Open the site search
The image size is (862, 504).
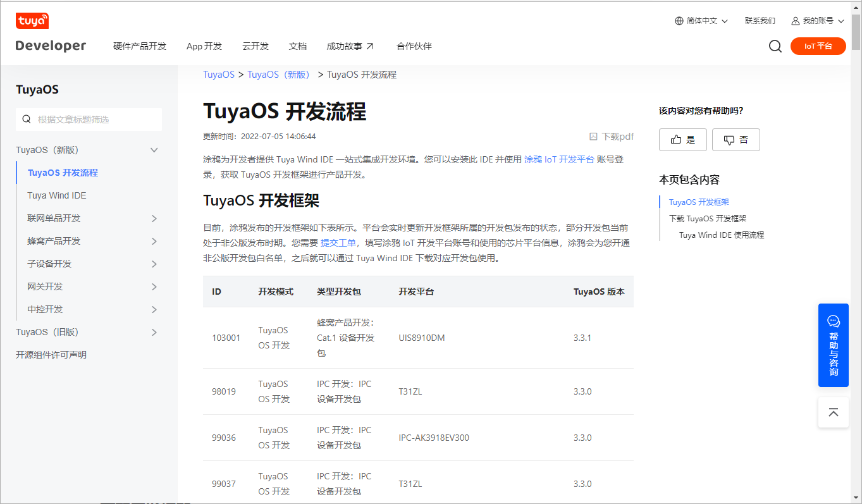pos(775,46)
